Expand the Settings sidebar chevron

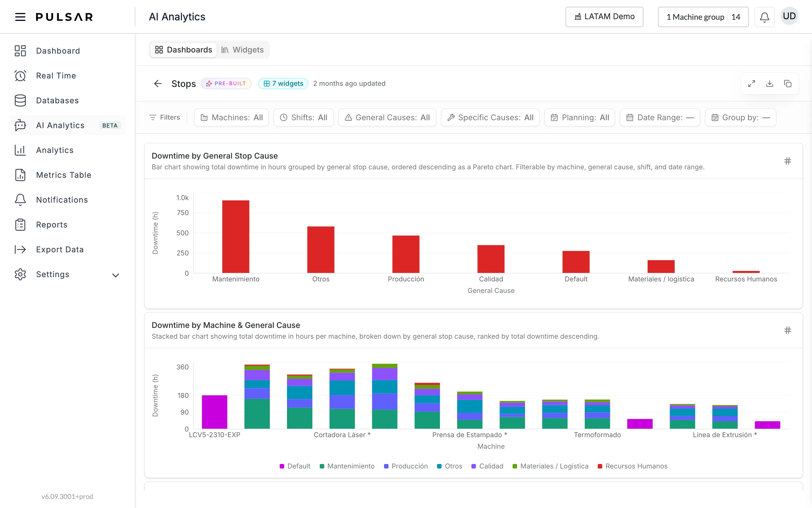click(x=115, y=275)
